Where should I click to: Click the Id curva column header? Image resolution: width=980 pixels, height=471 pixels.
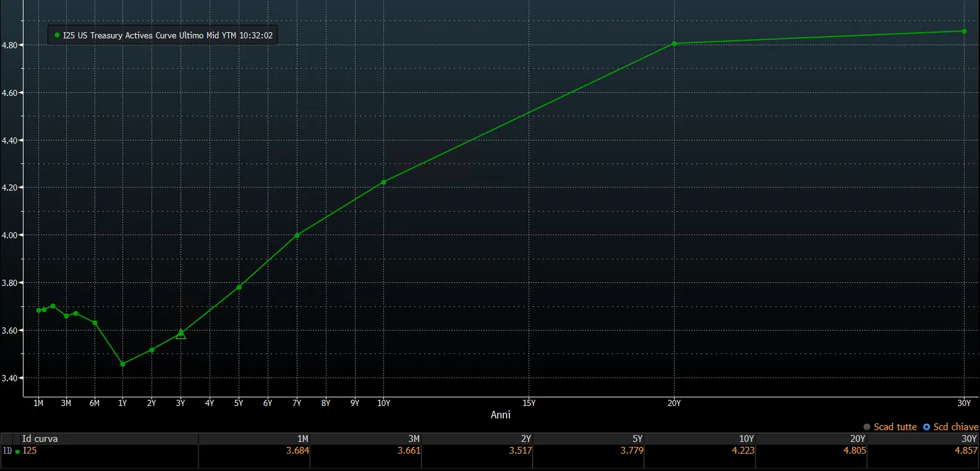[x=40, y=439]
